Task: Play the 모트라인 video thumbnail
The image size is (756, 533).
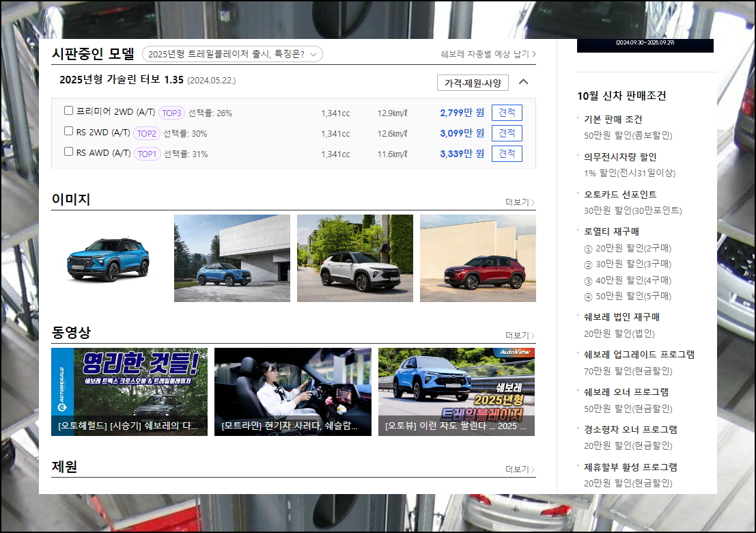Action: click(293, 392)
